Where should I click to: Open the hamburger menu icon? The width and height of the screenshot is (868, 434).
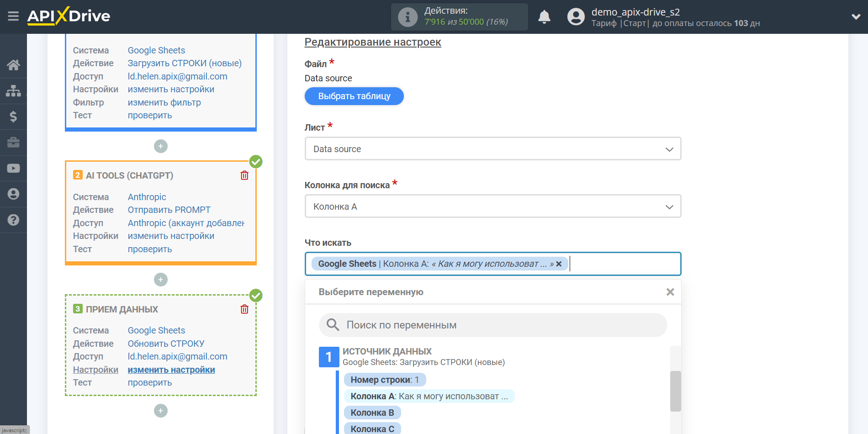coord(13,16)
